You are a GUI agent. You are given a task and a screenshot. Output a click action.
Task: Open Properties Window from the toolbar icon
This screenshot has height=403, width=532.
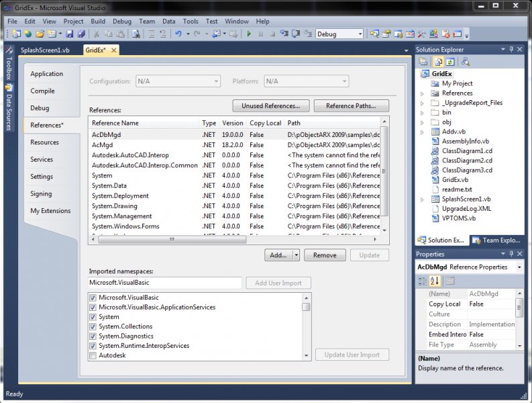point(386,34)
